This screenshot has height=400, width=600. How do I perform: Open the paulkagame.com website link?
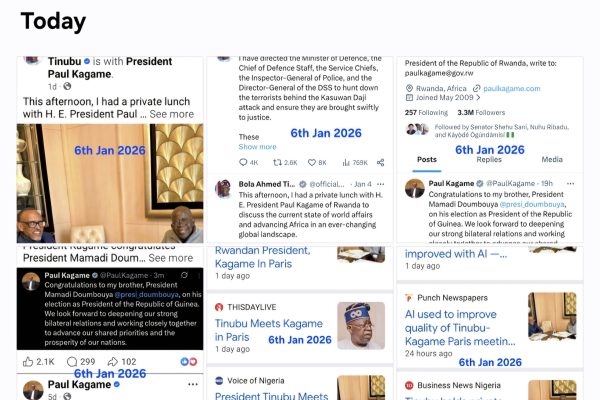pos(512,88)
